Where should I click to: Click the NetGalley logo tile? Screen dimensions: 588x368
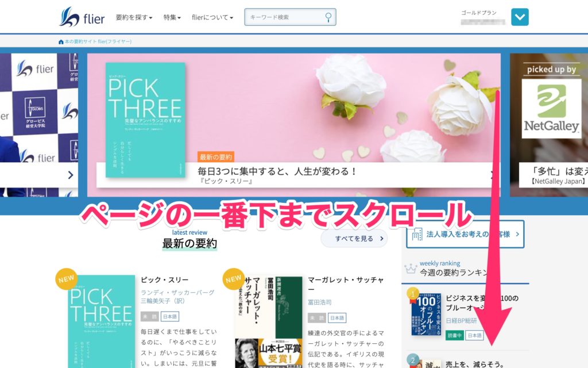point(551,109)
